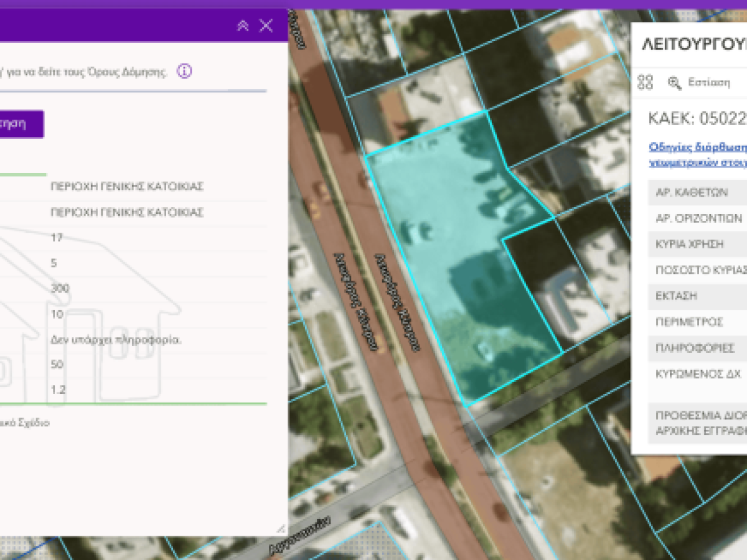Click the Δεν υπάρχει πληροφορία text row
This screenshot has height=560, width=747.
click(x=116, y=340)
